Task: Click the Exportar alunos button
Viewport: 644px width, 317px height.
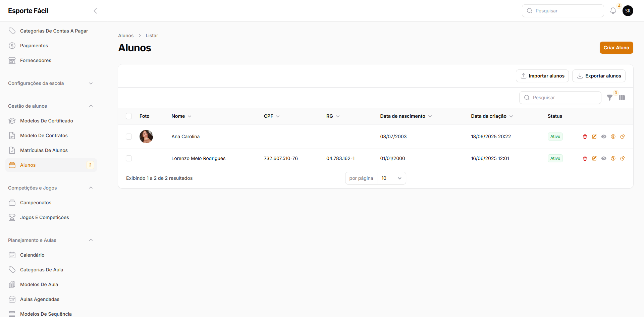Action: pos(599,76)
